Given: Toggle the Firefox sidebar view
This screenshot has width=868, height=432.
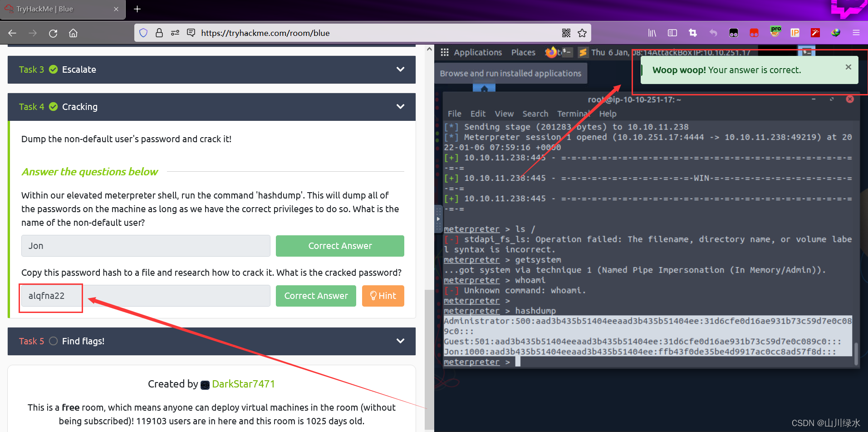Looking at the screenshot, I should point(672,33).
